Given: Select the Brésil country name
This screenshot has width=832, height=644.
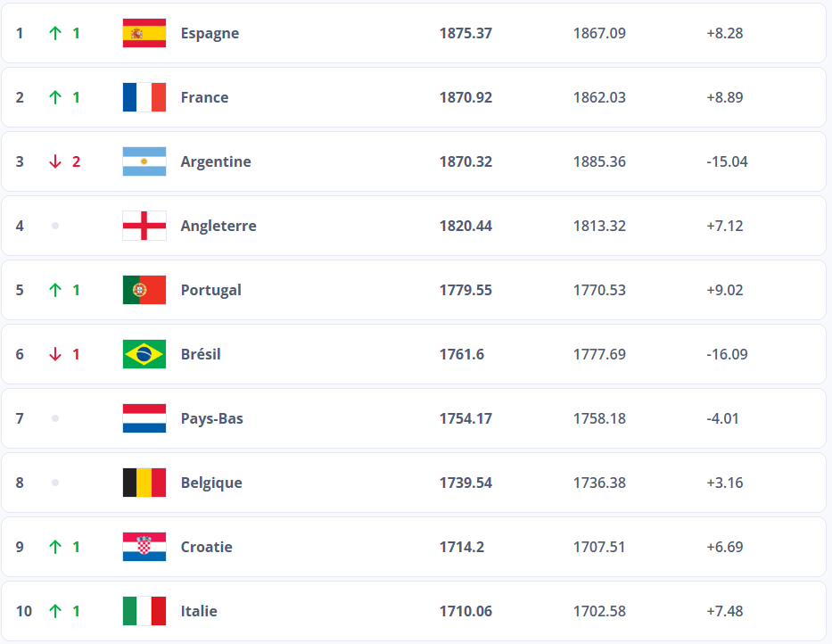Looking at the screenshot, I should (x=201, y=354).
